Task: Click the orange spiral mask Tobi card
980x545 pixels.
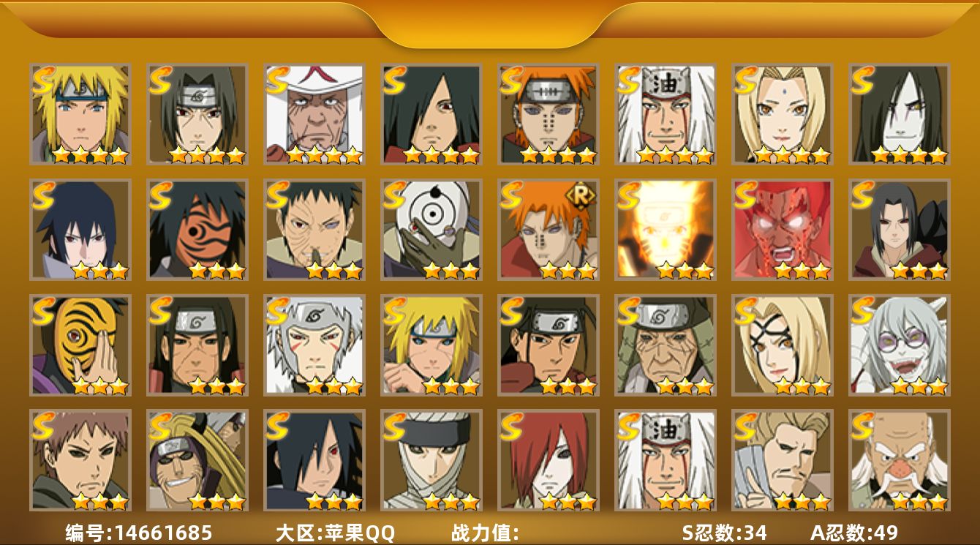Action: [x=197, y=230]
